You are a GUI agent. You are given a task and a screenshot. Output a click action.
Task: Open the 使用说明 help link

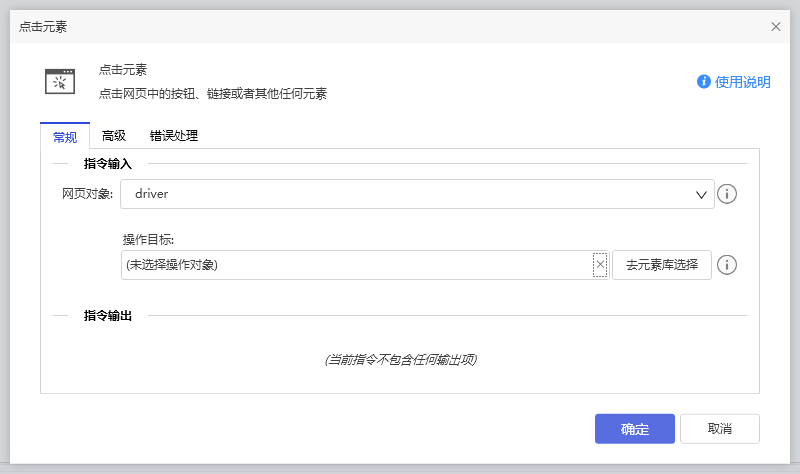coord(742,82)
